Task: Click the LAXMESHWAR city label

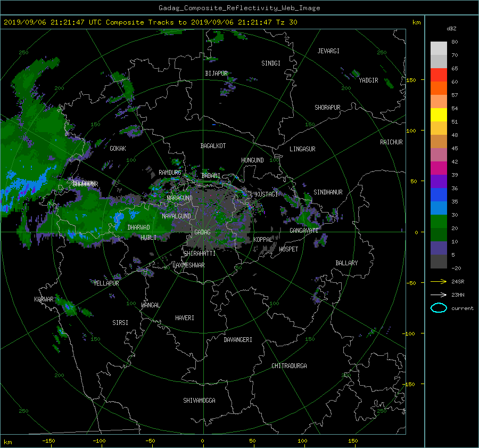Action: point(188,265)
